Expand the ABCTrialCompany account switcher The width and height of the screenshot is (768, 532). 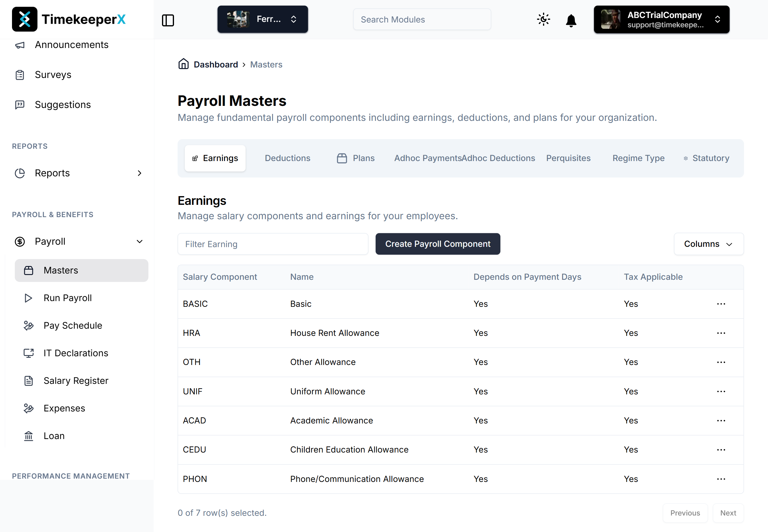point(718,19)
